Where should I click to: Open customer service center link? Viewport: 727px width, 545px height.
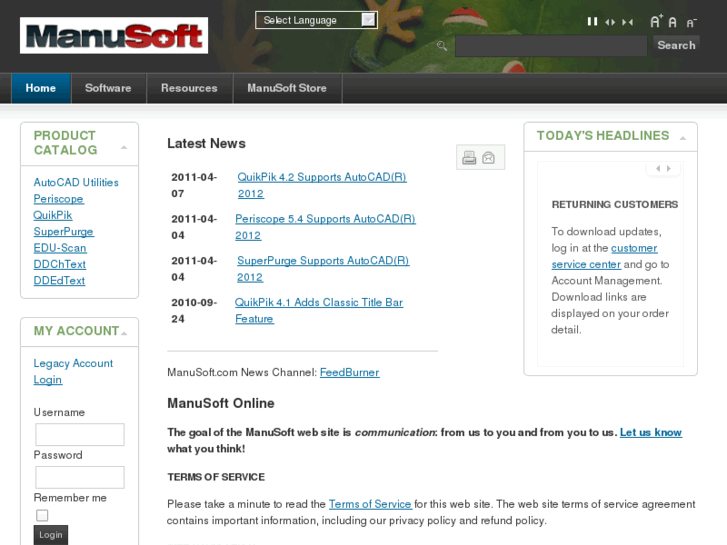coord(604,256)
